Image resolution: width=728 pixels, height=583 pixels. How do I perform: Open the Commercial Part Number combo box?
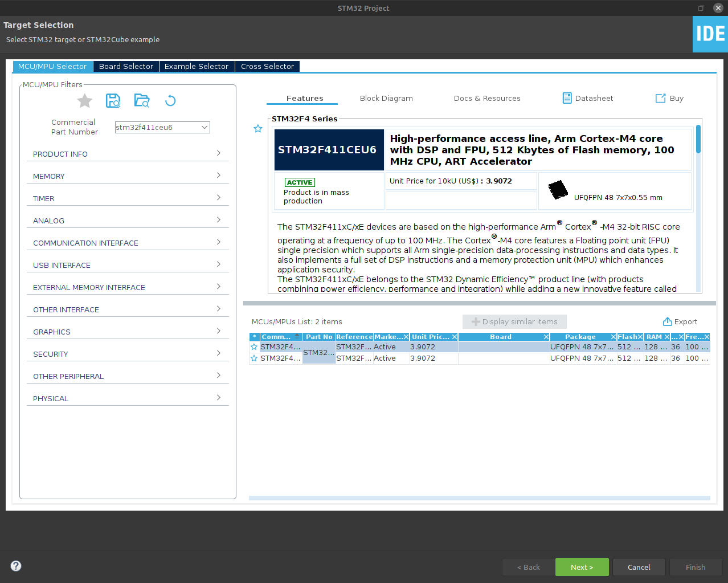click(162, 127)
